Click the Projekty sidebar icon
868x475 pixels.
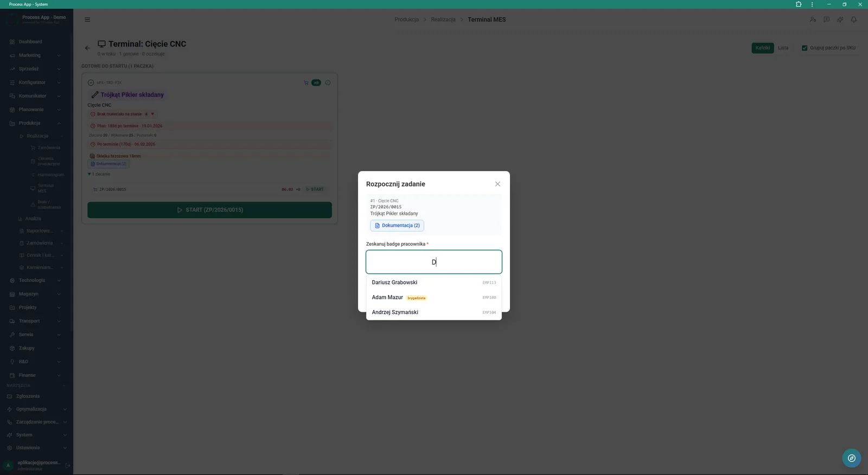(x=12, y=307)
